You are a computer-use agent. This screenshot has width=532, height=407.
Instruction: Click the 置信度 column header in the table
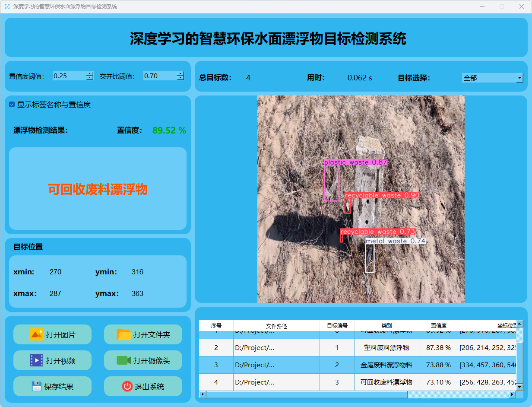click(438, 326)
